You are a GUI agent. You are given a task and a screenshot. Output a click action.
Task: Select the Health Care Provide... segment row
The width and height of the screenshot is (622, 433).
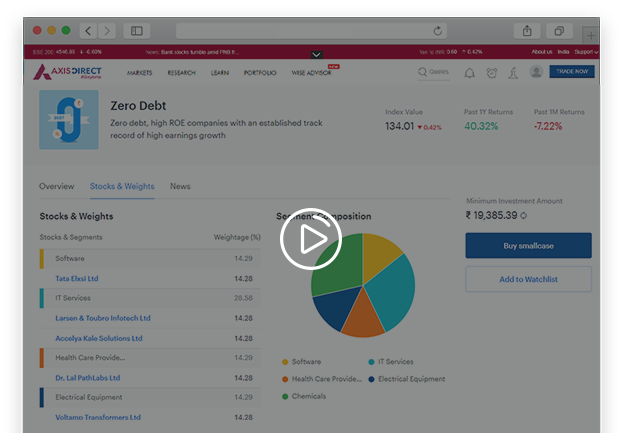pyautogui.click(x=150, y=358)
